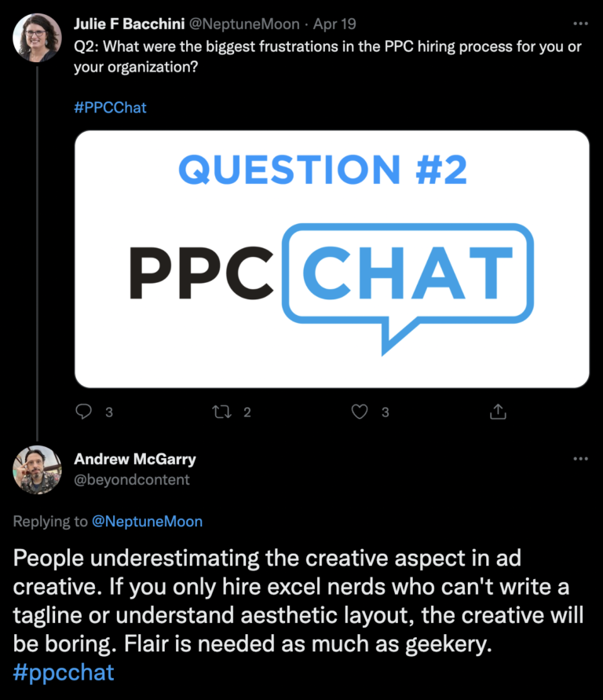Open the @beyondcontent handle

coord(132,479)
